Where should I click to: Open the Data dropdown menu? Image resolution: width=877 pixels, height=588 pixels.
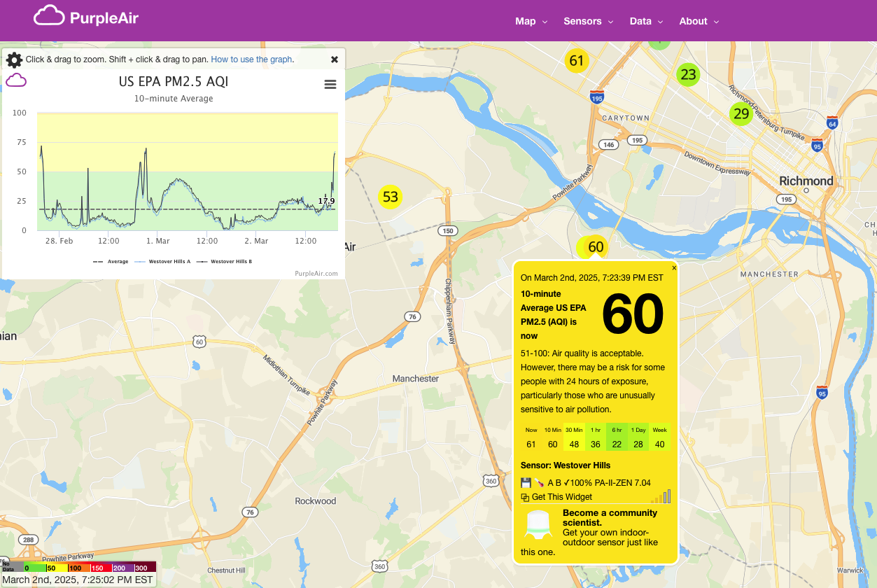coord(646,21)
